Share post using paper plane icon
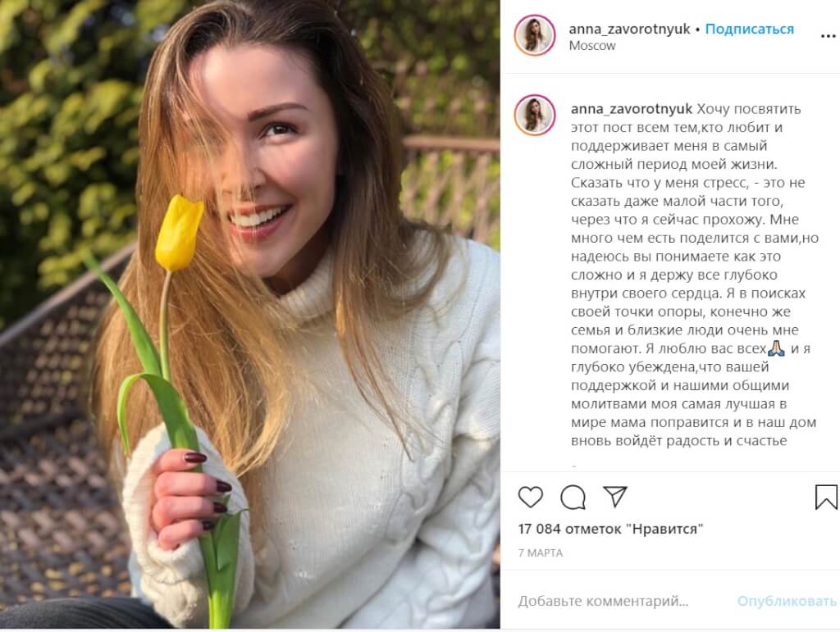 (614, 497)
